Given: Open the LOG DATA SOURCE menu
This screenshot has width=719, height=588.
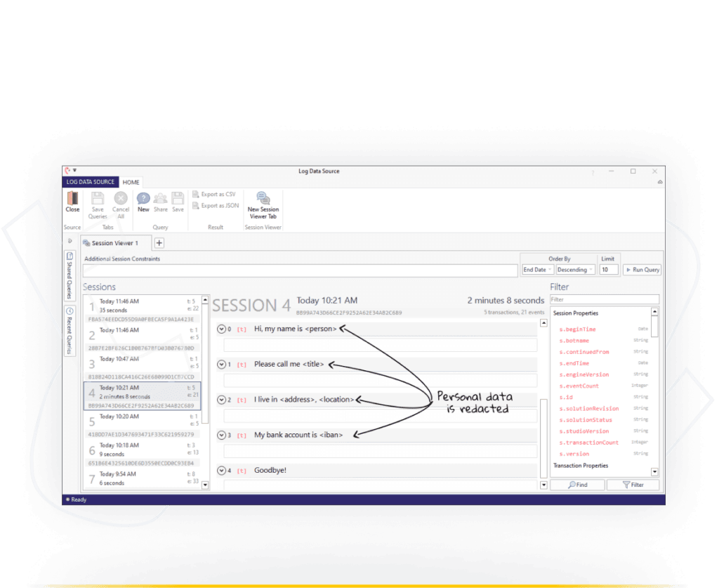Looking at the screenshot, I should pyautogui.click(x=91, y=182).
